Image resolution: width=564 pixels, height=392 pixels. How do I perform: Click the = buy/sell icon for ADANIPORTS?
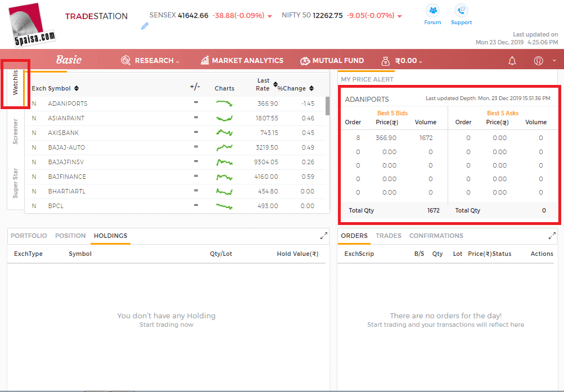(196, 102)
